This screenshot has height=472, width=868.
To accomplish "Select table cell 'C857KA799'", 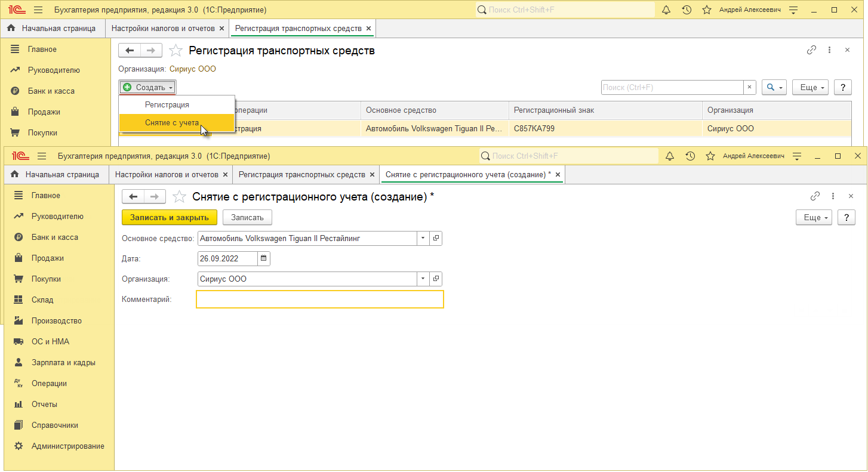I will [x=605, y=128].
